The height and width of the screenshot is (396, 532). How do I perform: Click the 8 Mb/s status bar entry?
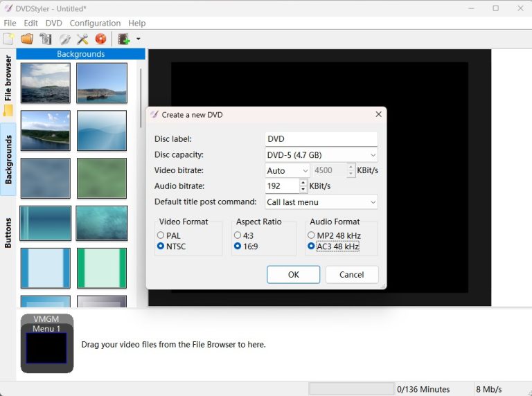(x=488, y=389)
